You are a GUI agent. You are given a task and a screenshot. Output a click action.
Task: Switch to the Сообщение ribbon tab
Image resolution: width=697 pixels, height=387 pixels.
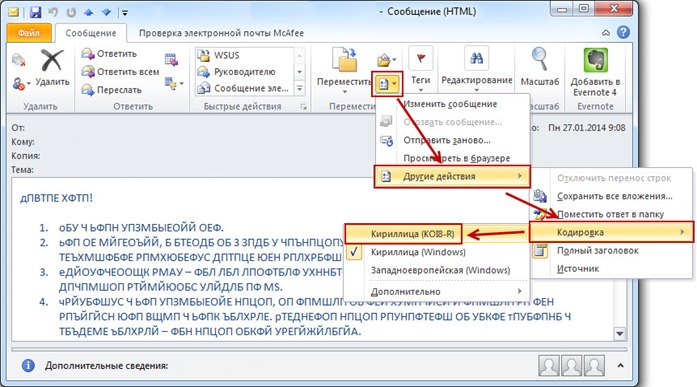point(91,33)
